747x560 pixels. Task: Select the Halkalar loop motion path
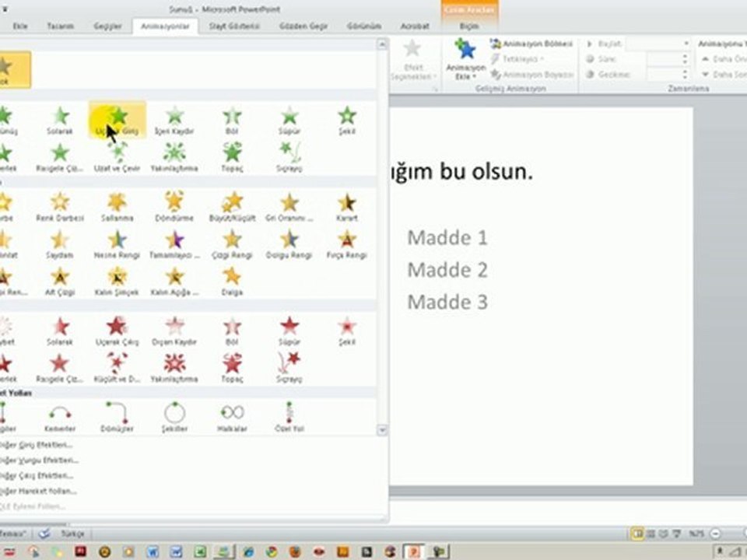click(x=232, y=417)
